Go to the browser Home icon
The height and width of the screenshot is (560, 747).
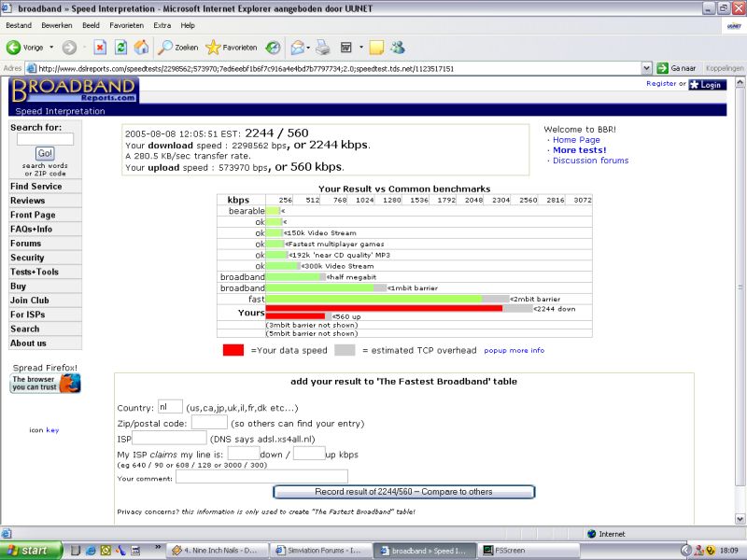(141, 47)
